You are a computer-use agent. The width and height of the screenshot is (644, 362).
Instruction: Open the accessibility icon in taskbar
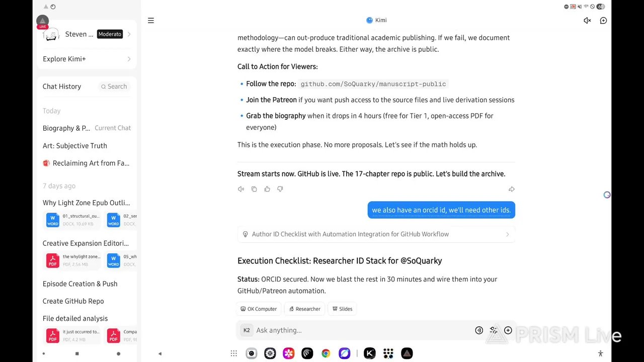pyautogui.click(x=600, y=354)
